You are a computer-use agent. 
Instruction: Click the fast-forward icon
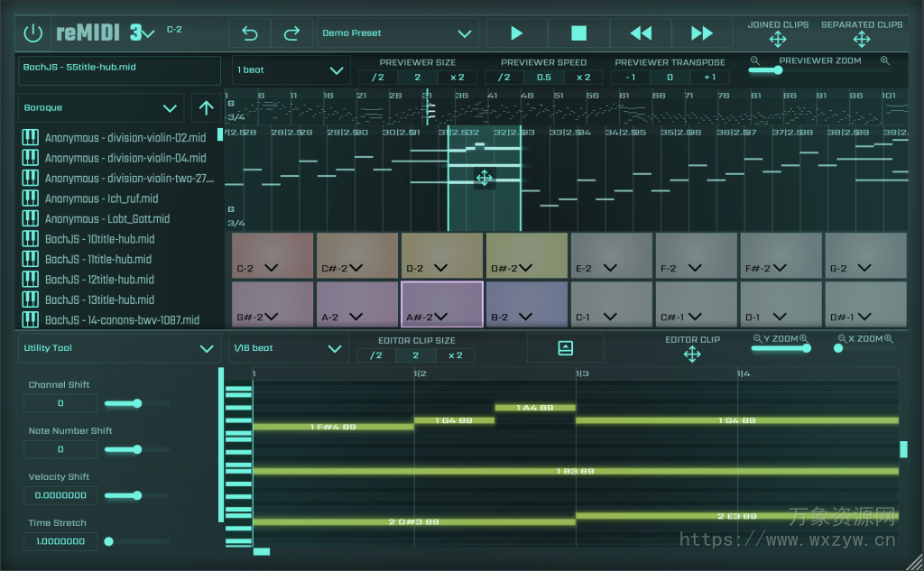702,32
